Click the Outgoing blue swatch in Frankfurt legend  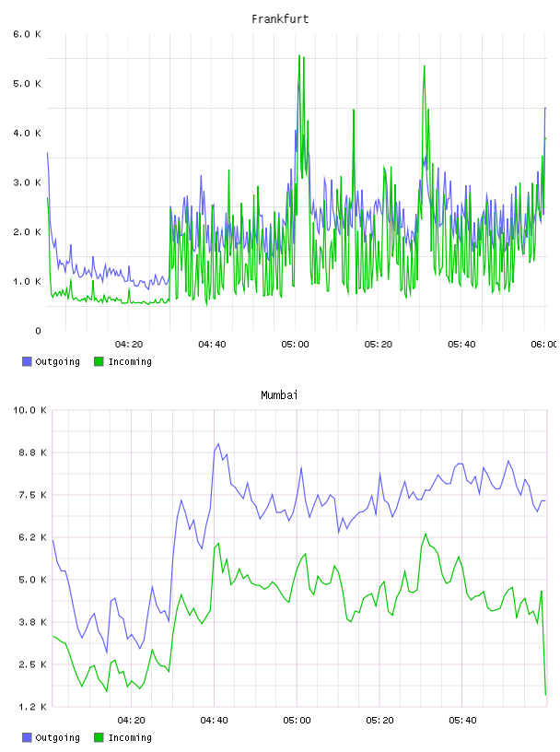tap(27, 361)
